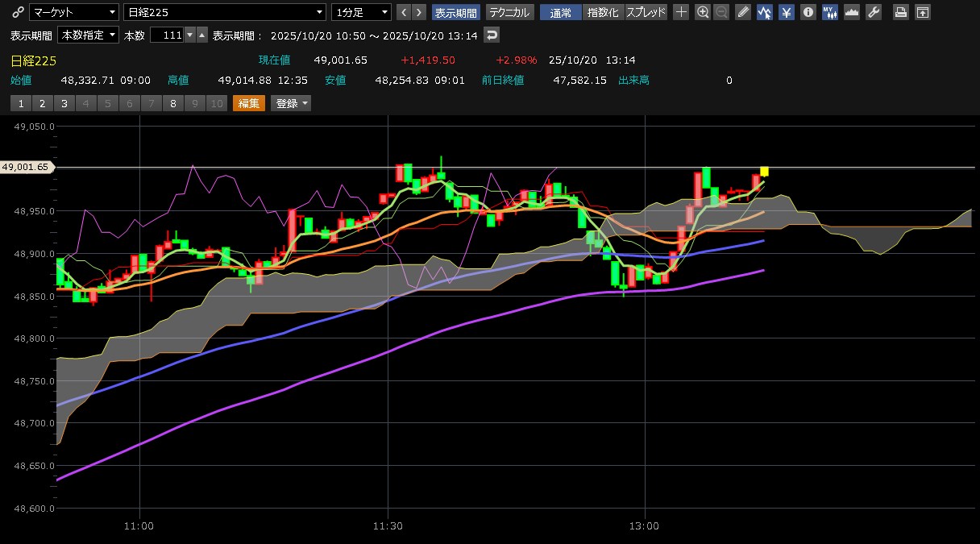The height and width of the screenshot is (544, 980).
Task: Open chart settings wrench icon
Action: pyautogui.click(x=874, y=12)
